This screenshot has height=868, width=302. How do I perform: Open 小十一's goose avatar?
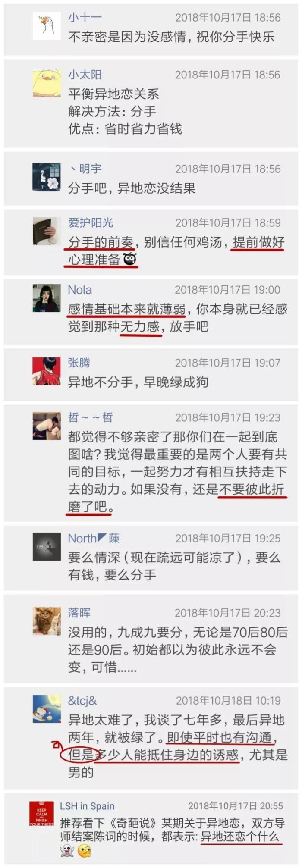(x=47, y=26)
